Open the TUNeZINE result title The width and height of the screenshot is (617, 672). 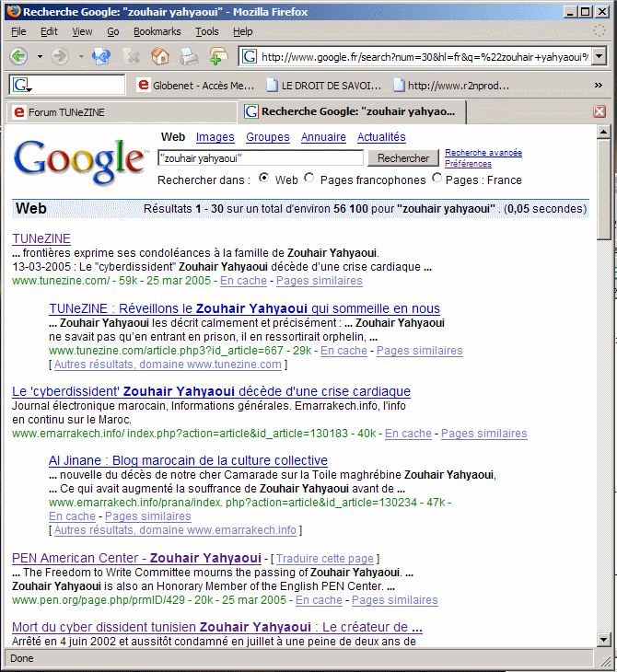pos(41,238)
